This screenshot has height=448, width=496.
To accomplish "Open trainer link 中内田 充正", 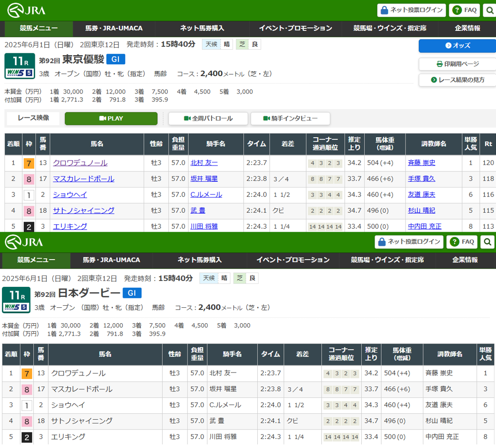I will tap(424, 226).
